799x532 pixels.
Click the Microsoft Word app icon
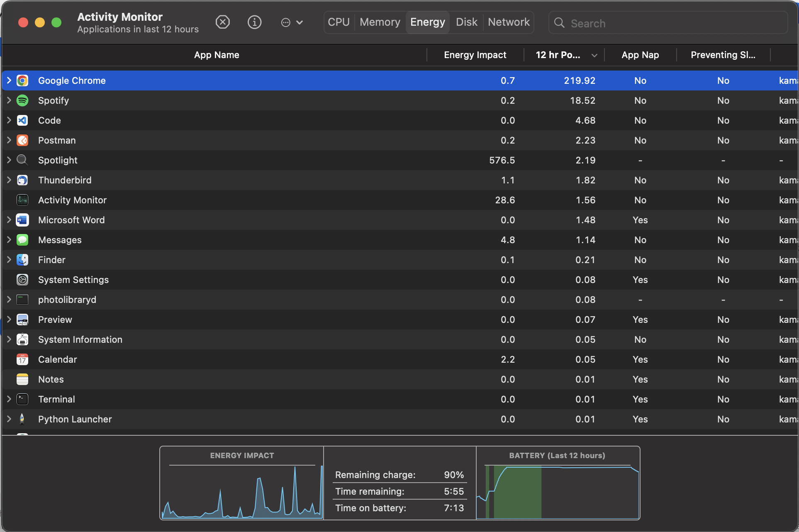[x=22, y=220]
